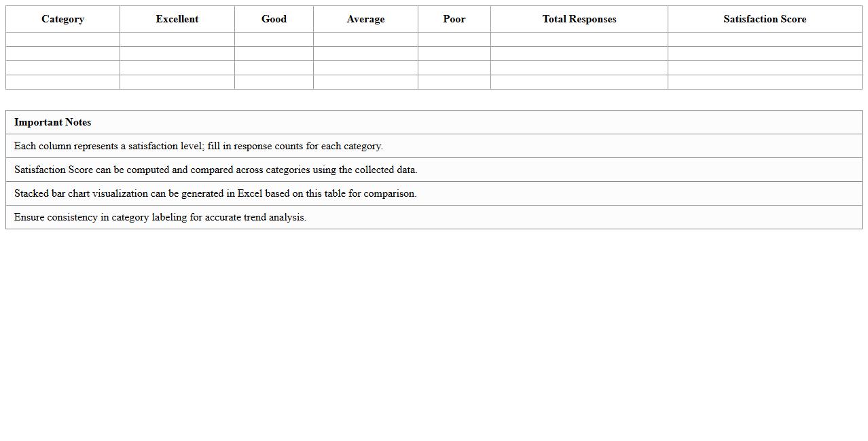Select last empty cell under Satisfaction Score
868x441 pixels.
click(x=765, y=82)
